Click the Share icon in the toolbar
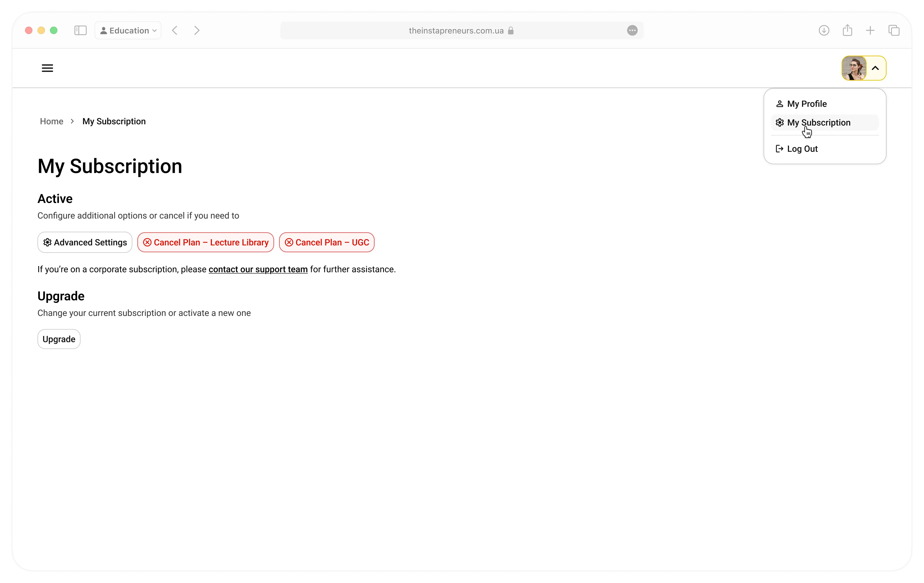 pos(847,30)
